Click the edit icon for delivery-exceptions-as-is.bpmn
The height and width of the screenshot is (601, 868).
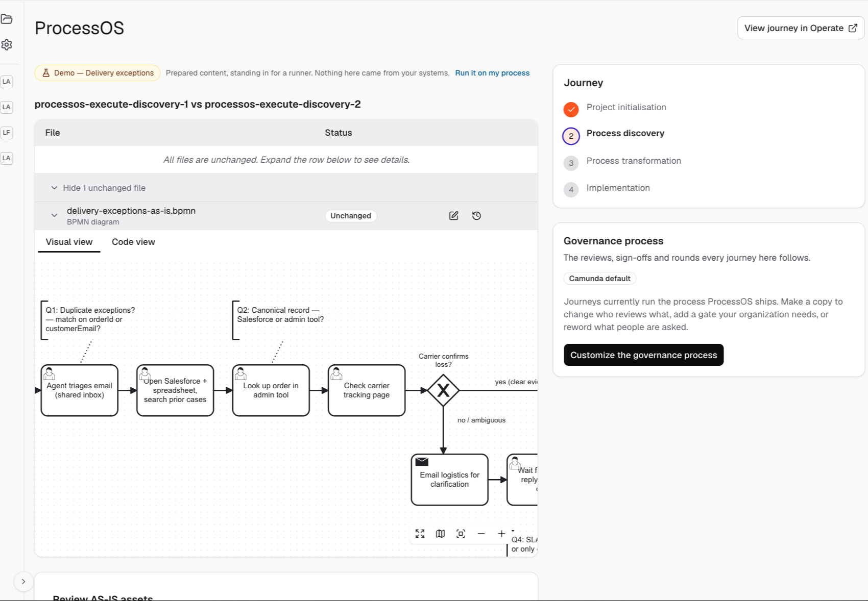point(453,216)
